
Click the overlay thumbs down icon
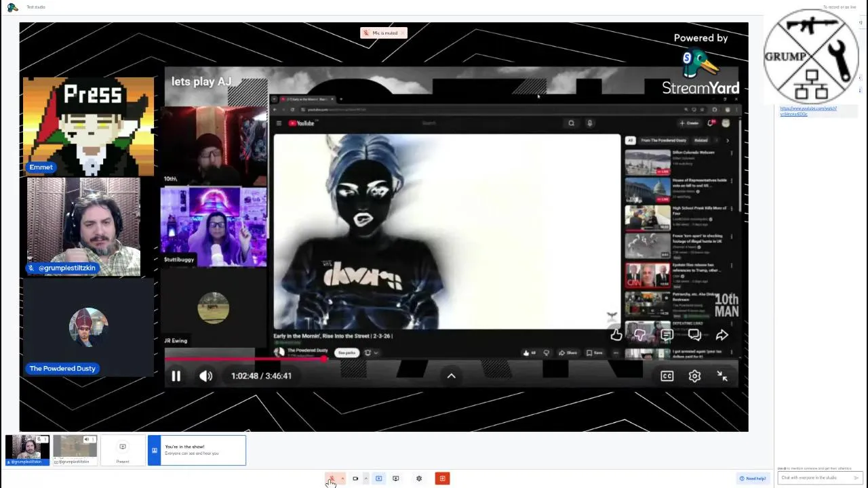click(640, 335)
